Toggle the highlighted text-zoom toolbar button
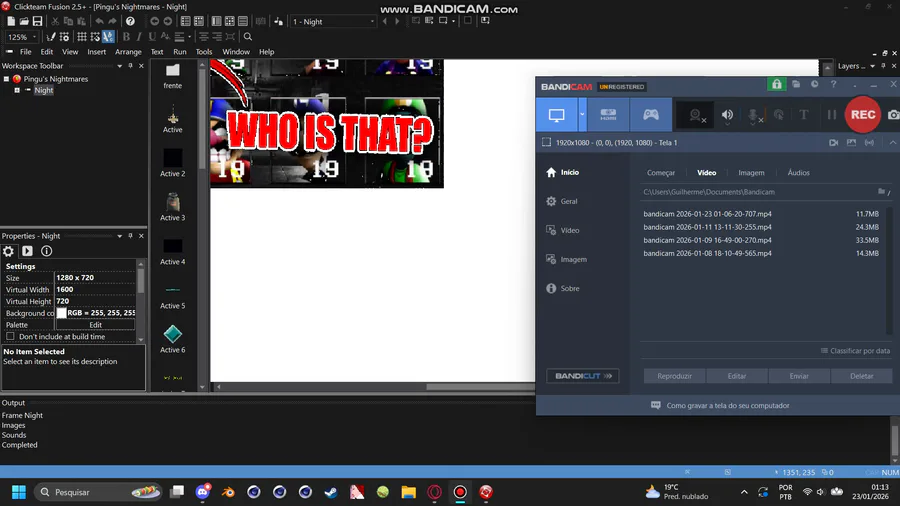 [x=108, y=37]
